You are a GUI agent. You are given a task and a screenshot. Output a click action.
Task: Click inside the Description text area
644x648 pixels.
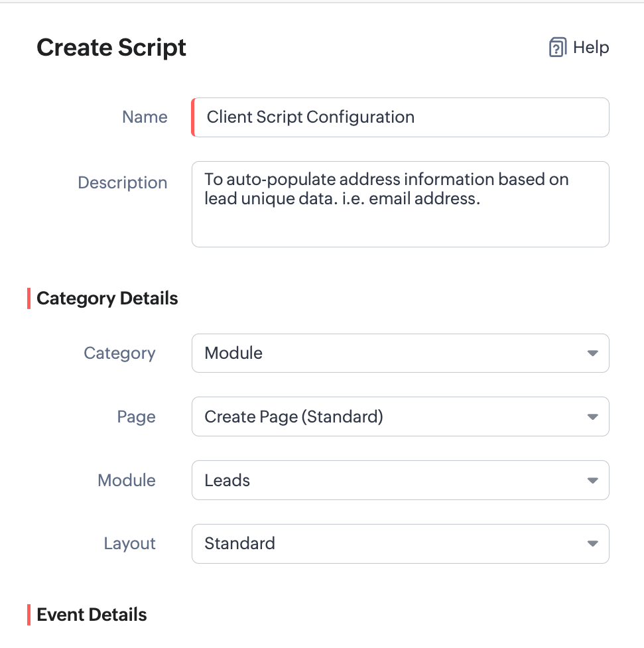click(x=400, y=204)
